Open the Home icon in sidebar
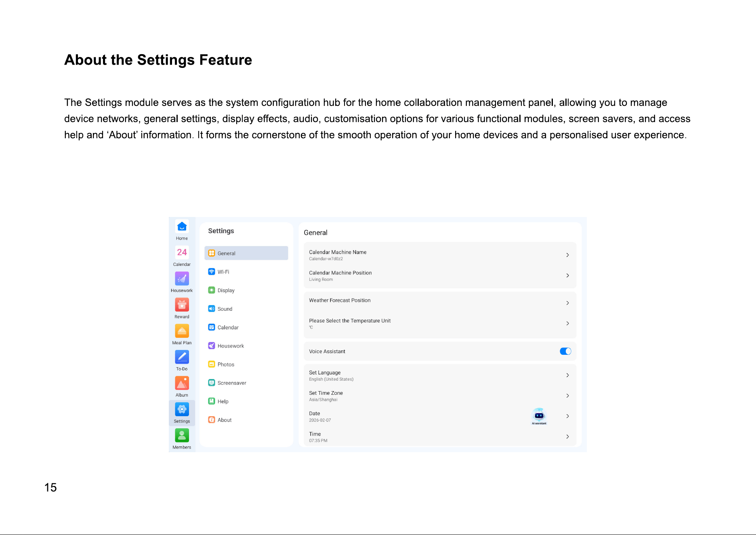This screenshot has width=756, height=535. tap(182, 226)
